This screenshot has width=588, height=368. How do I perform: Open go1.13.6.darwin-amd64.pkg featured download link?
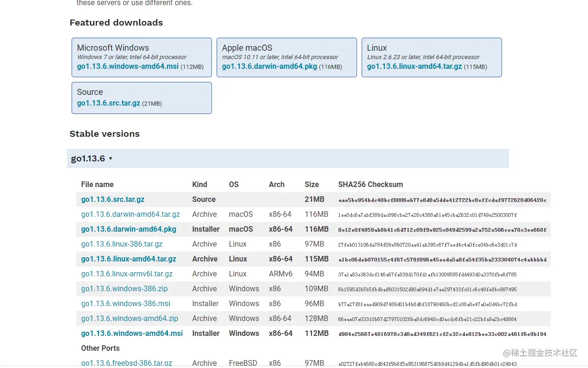coord(270,67)
